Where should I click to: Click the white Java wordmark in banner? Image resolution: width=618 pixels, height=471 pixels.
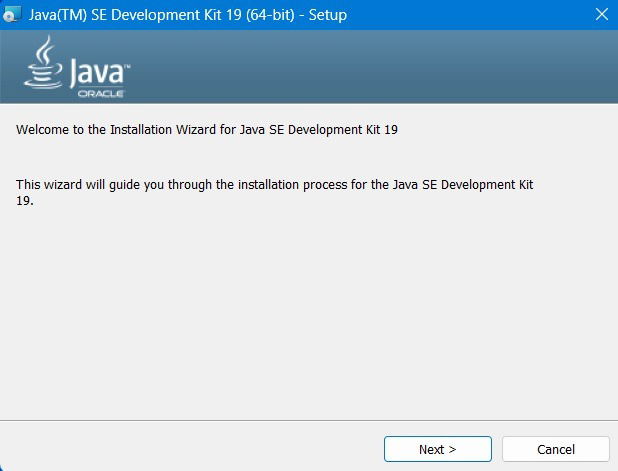click(x=96, y=72)
